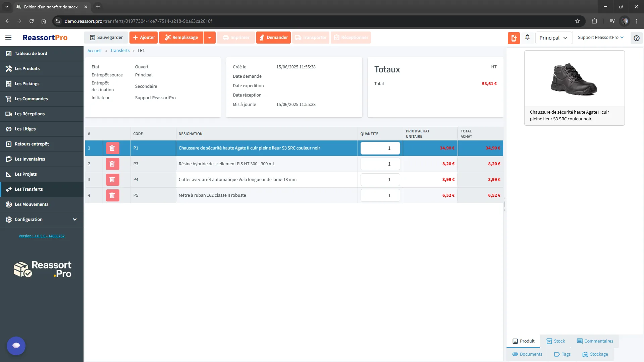Delete row P5 with trash icon
The width and height of the screenshot is (644, 362).
[x=112, y=195]
